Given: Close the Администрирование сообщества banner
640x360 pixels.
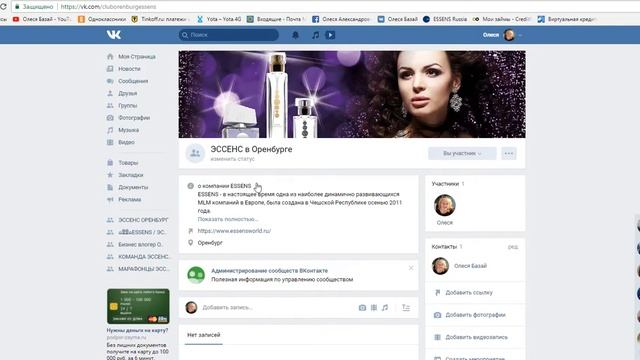Looking at the screenshot, I should [x=411, y=268].
